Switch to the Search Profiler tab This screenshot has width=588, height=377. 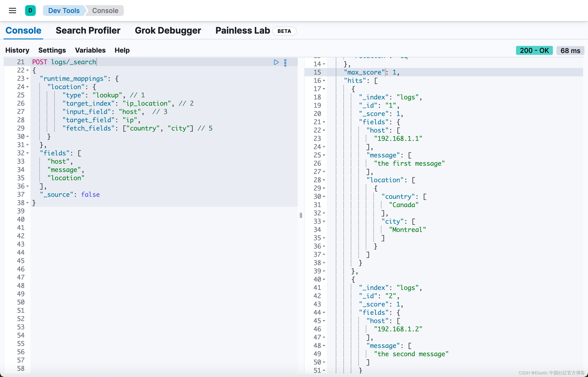[88, 30]
